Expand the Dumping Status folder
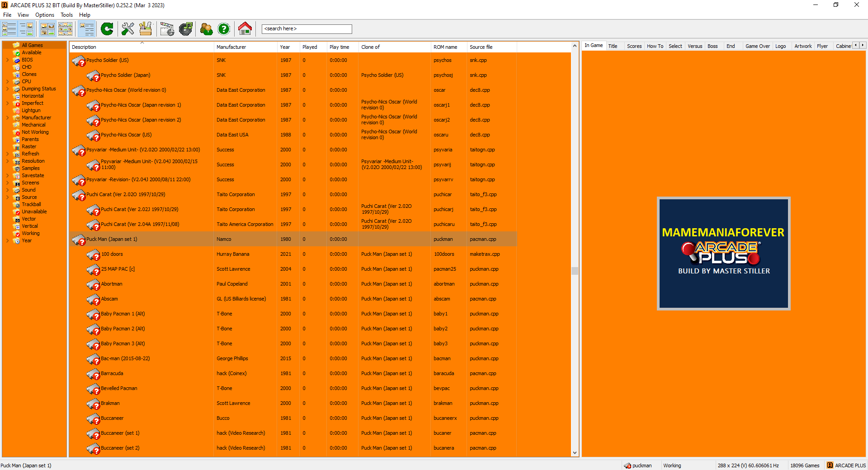Viewport: 868px width, 470px height. point(7,89)
